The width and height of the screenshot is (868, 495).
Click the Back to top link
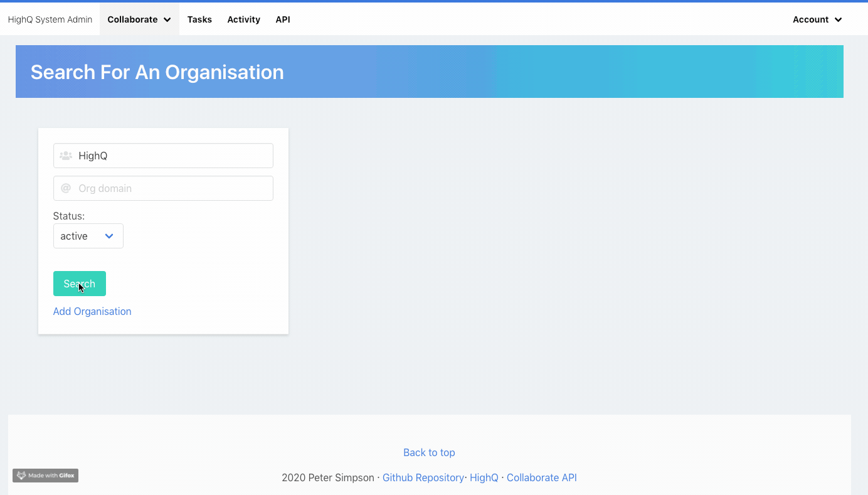429,452
